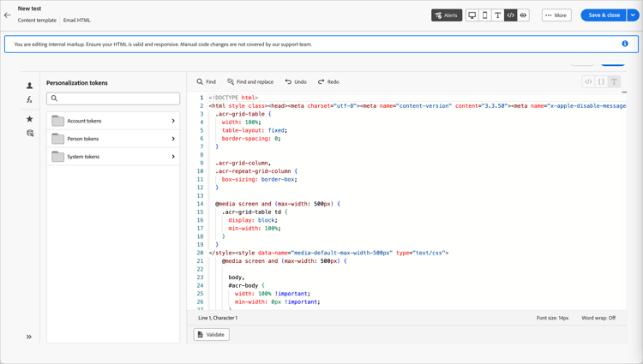Click Find and replace in the editor toolbar
This screenshot has height=364, width=643.
click(x=250, y=82)
